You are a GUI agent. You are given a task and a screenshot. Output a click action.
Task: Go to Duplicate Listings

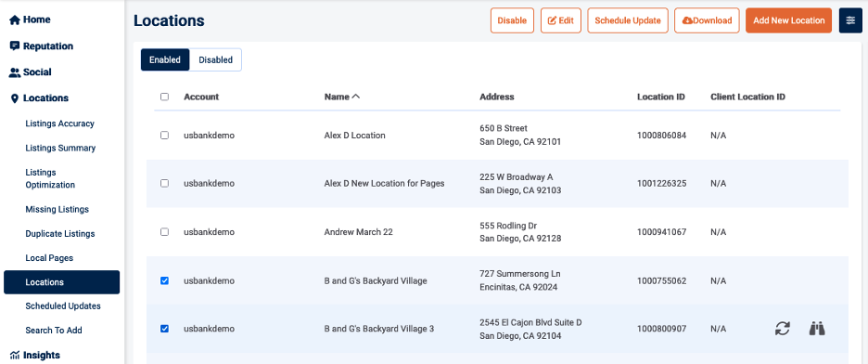[59, 234]
